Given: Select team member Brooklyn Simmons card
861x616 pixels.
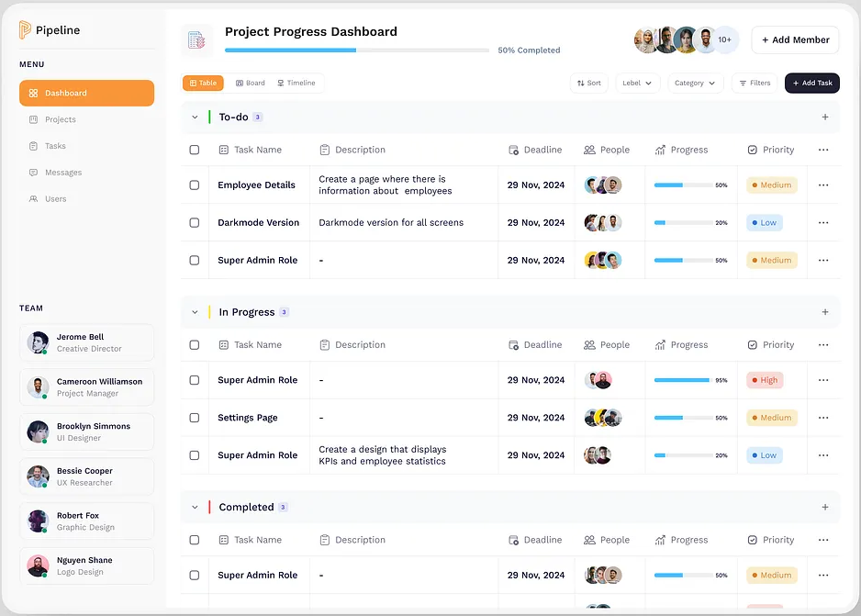Looking at the screenshot, I should 86,431.
